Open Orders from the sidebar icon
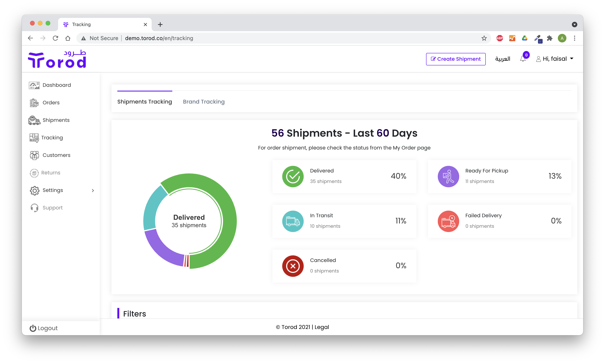605x364 pixels. [x=34, y=103]
